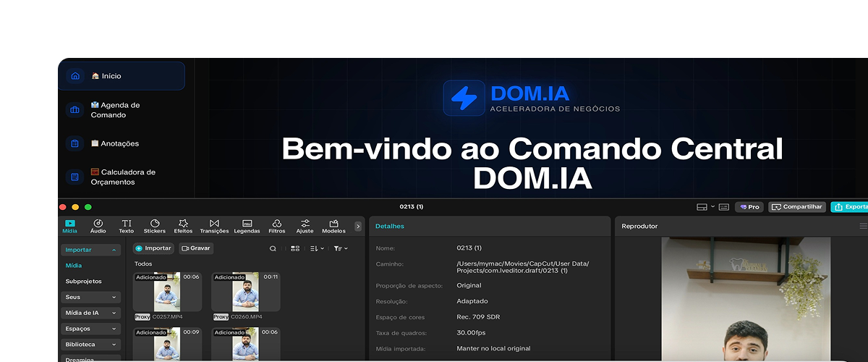Open the sort order dropdown
The width and height of the screenshot is (868, 362).
(317, 248)
